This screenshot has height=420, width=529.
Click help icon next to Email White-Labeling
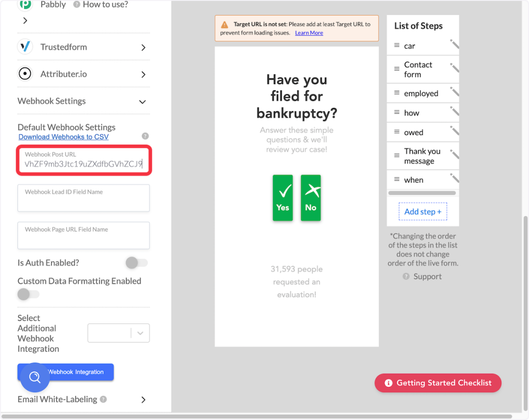103,399
